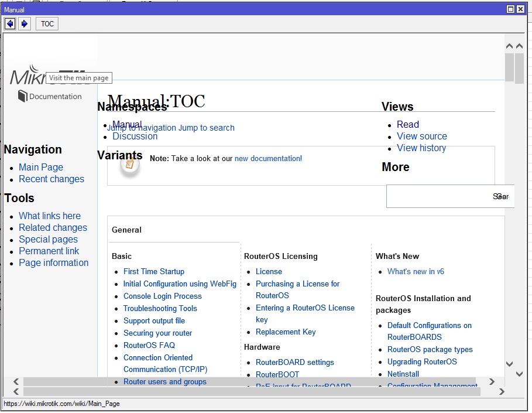Click the back navigation arrow icon

(x=10, y=24)
